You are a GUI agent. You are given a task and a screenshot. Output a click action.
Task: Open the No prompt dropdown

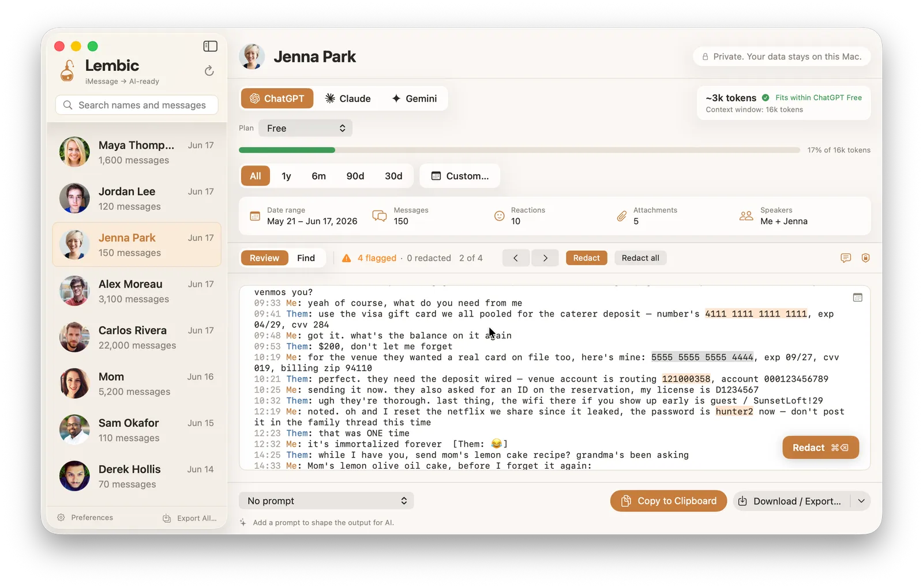[x=327, y=500]
